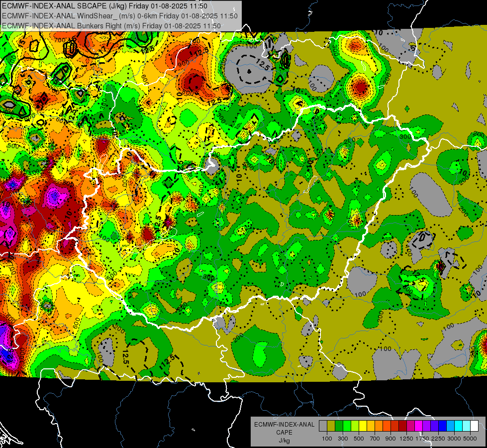Click the gray swatch in the CAPE legend
The width and height of the screenshot is (487, 448).
[323, 426]
